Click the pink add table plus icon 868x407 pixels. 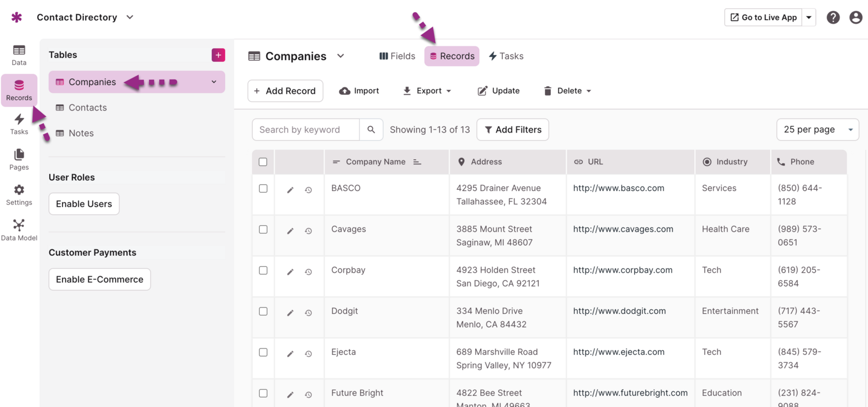[218, 55]
